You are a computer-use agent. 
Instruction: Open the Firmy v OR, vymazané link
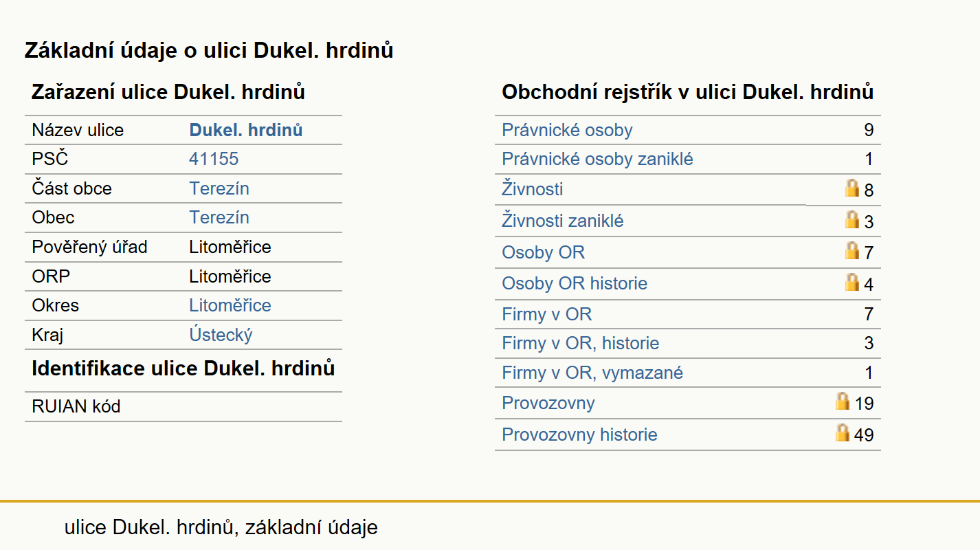click(592, 373)
